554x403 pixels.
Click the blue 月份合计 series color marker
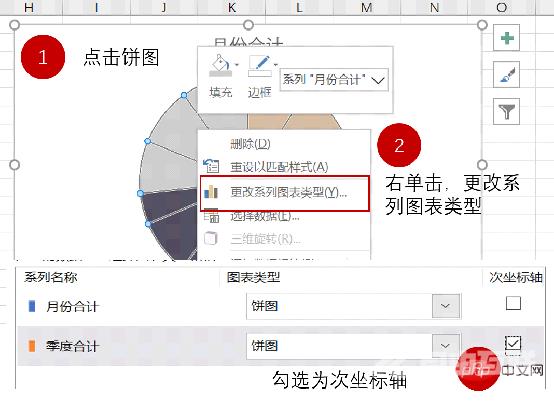point(32,306)
